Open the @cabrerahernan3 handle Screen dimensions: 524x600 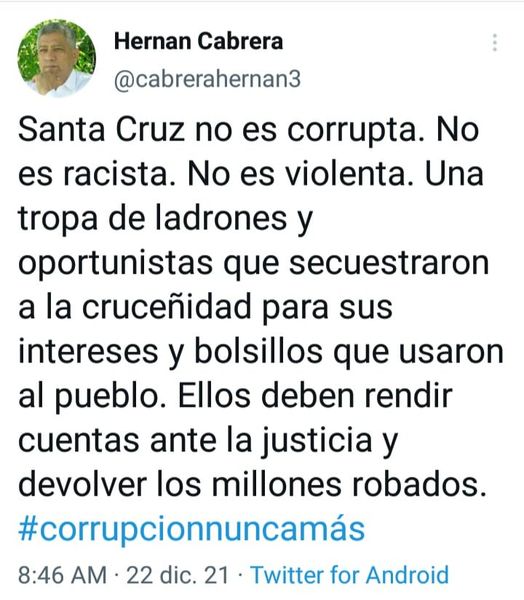pyautogui.click(x=207, y=80)
